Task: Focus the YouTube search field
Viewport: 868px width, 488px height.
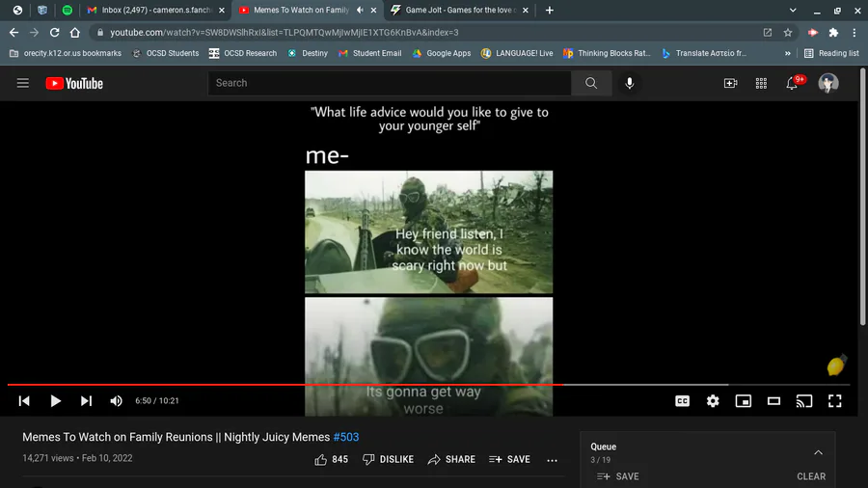Action: tap(390, 83)
